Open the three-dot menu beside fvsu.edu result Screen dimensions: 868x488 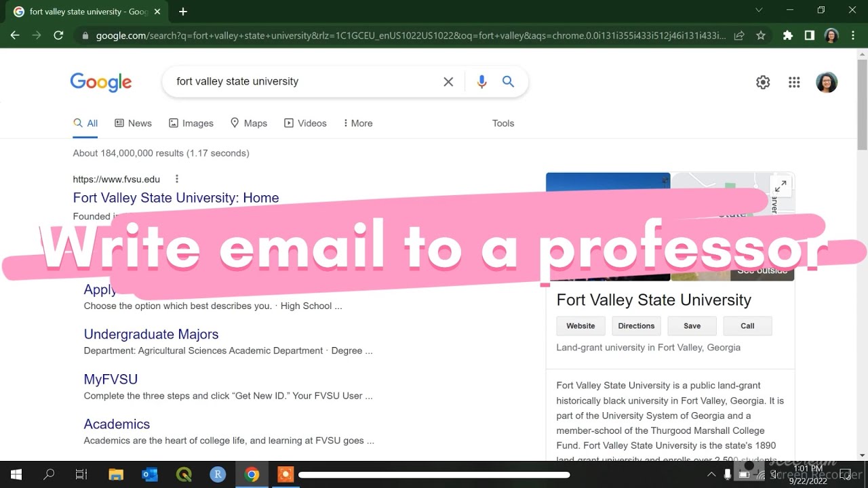176,179
